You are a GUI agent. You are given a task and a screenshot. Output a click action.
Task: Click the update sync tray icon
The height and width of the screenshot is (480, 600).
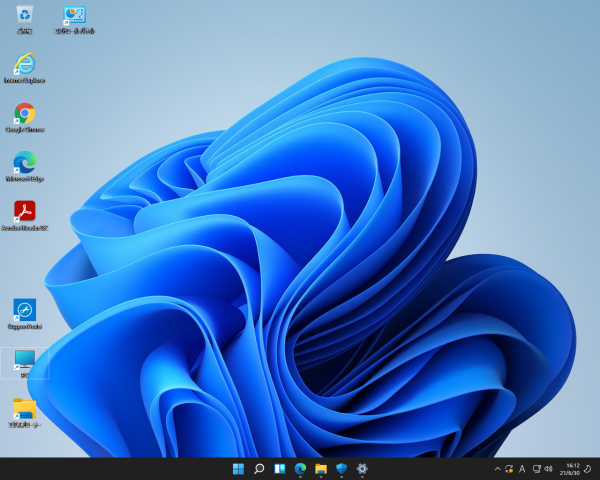(x=509, y=469)
